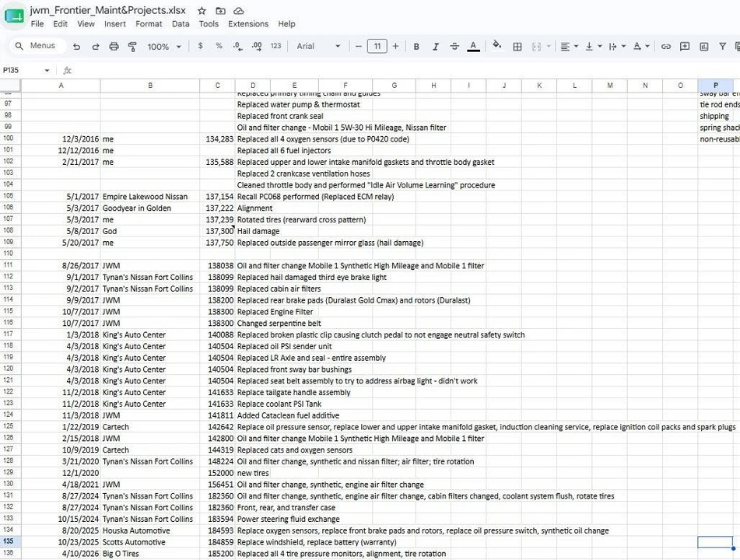This screenshot has width=740, height=560.
Task: Click the Menus search box
Action: (x=37, y=46)
